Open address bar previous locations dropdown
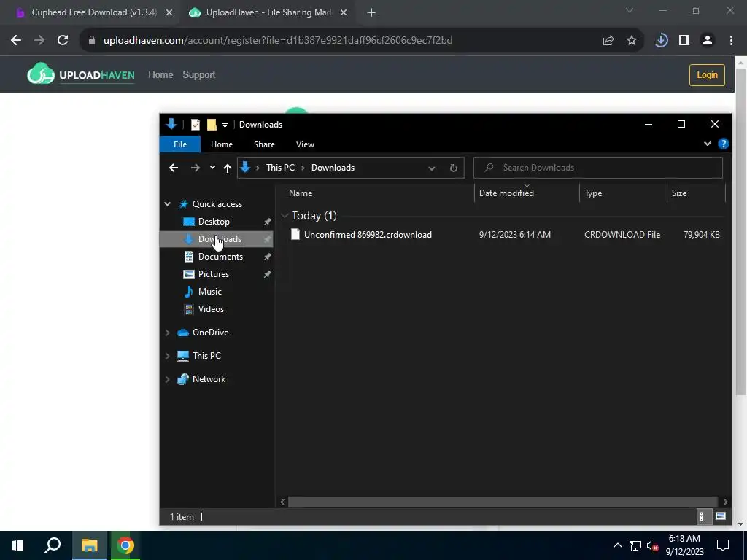 coord(432,168)
